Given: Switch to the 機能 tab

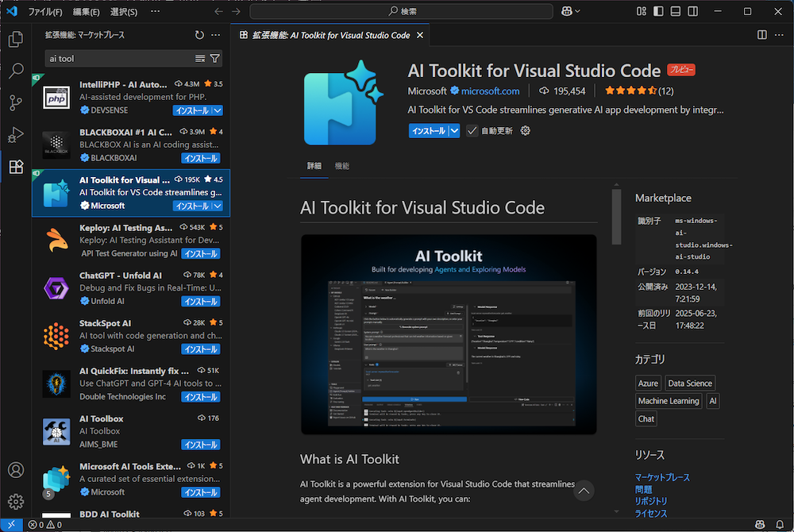Looking at the screenshot, I should point(341,166).
